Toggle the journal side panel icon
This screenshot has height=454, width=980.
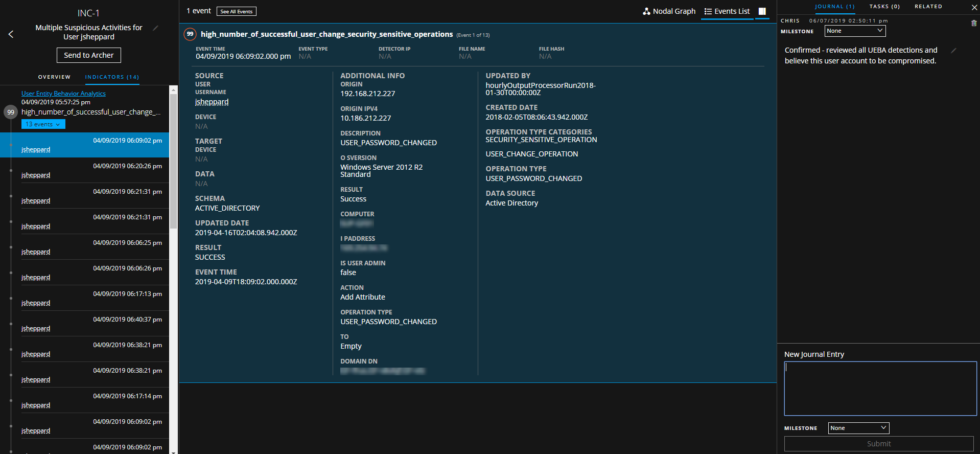(762, 11)
